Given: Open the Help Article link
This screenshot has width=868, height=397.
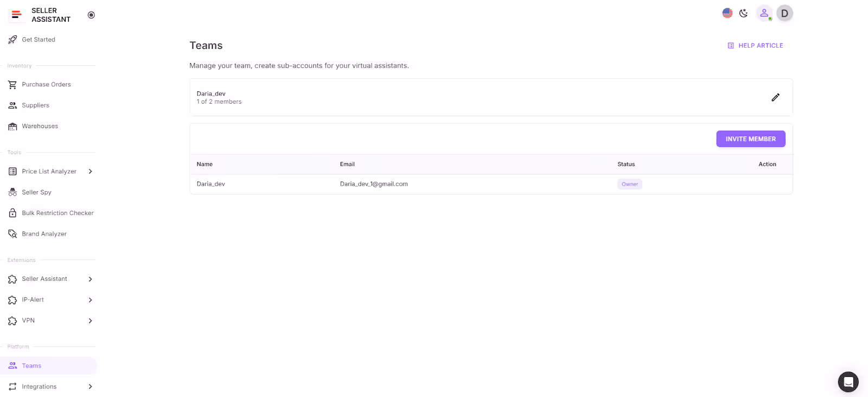Looking at the screenshot, I should coord(755,46).
